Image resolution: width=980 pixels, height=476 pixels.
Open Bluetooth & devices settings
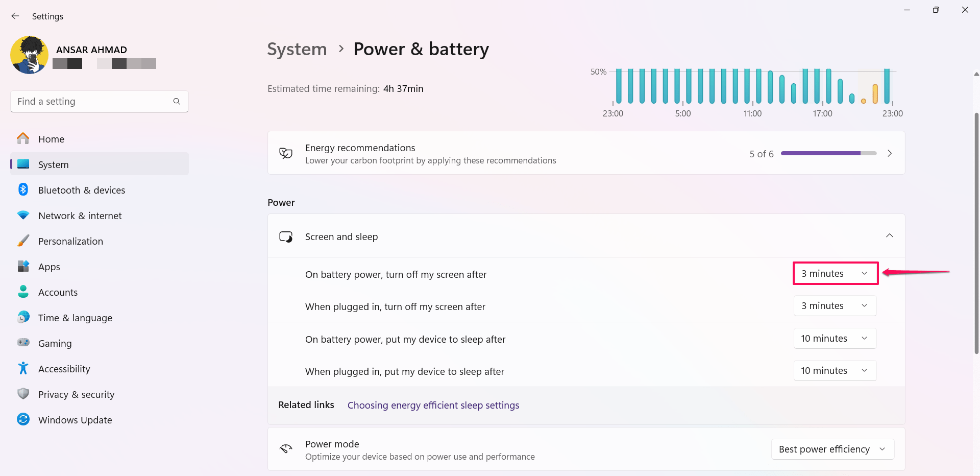(81, 190)
